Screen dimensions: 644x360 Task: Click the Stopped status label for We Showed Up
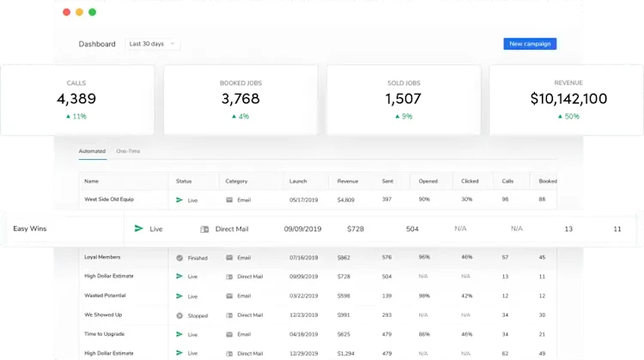pos(198,315)
